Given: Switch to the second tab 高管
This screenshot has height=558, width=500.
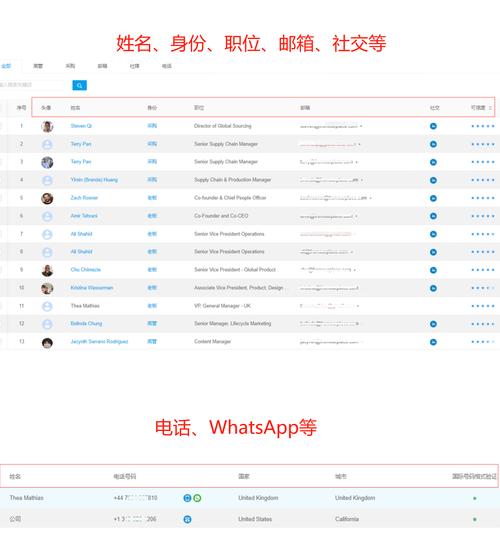Looking at the screenshot, I should (38, 66).
